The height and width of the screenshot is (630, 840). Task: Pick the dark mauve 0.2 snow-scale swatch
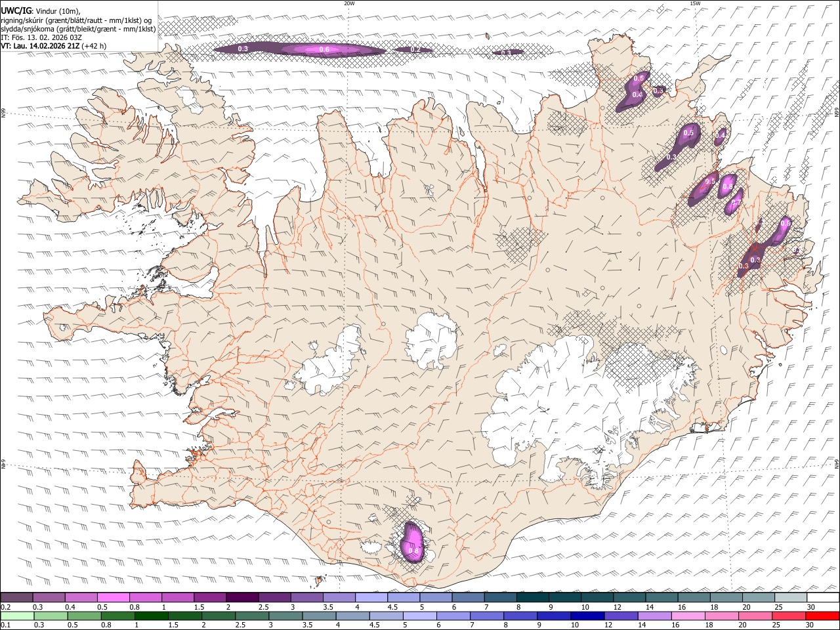[16, 597]
